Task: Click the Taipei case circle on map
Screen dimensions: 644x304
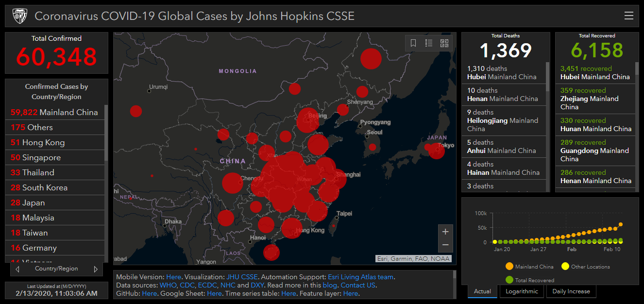Action: click(335, 226)
